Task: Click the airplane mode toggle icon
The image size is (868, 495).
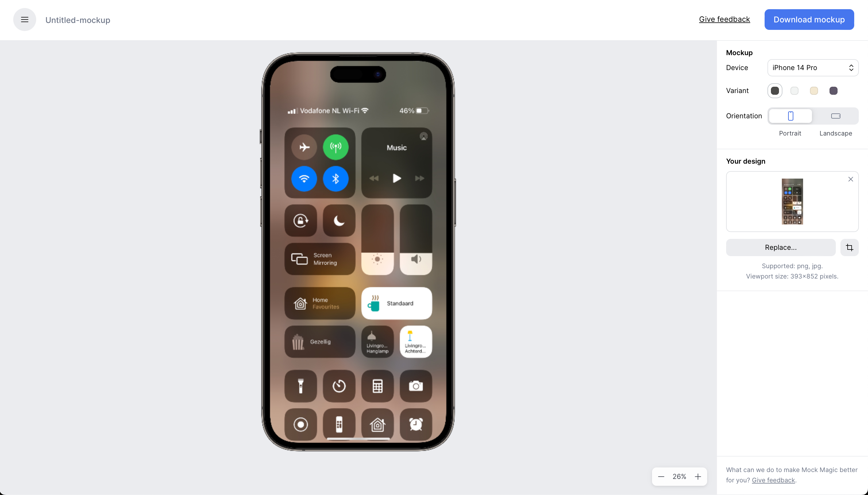Action: coord(304,146)
